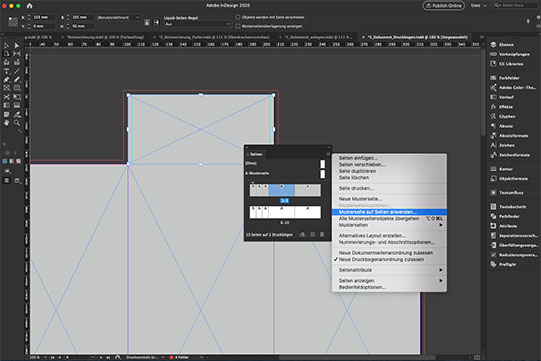Select spread 6-10 thumbnail in Seiten
Image resolution: width=541 pixels, height=361 pixels.
tap(285, 212)
